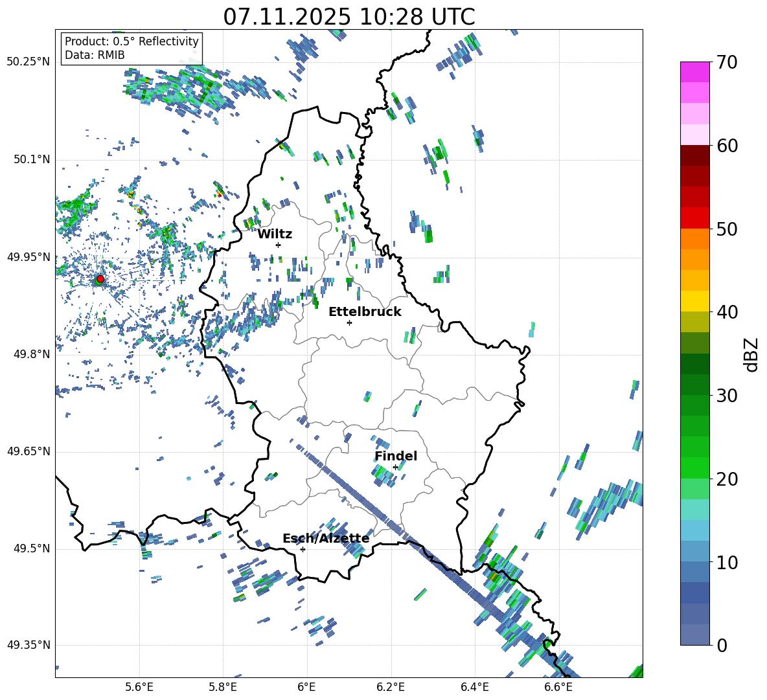Click the colorbar tick label 20

coord(727,479)
